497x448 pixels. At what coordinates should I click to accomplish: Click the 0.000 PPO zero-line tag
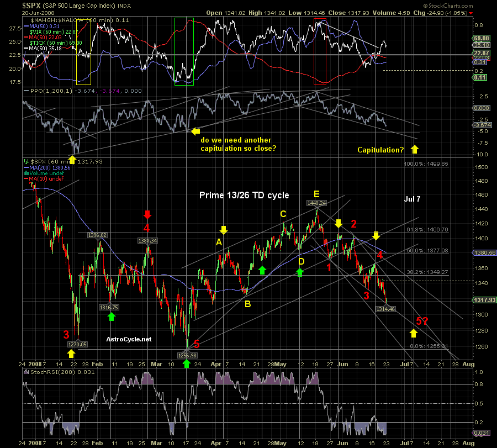click(482, 108)
